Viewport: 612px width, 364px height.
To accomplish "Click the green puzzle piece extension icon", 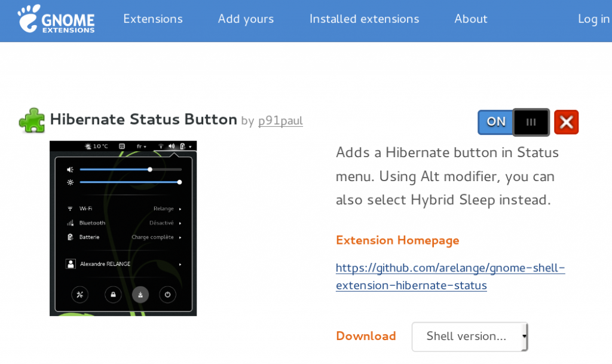I will (32, 121).
